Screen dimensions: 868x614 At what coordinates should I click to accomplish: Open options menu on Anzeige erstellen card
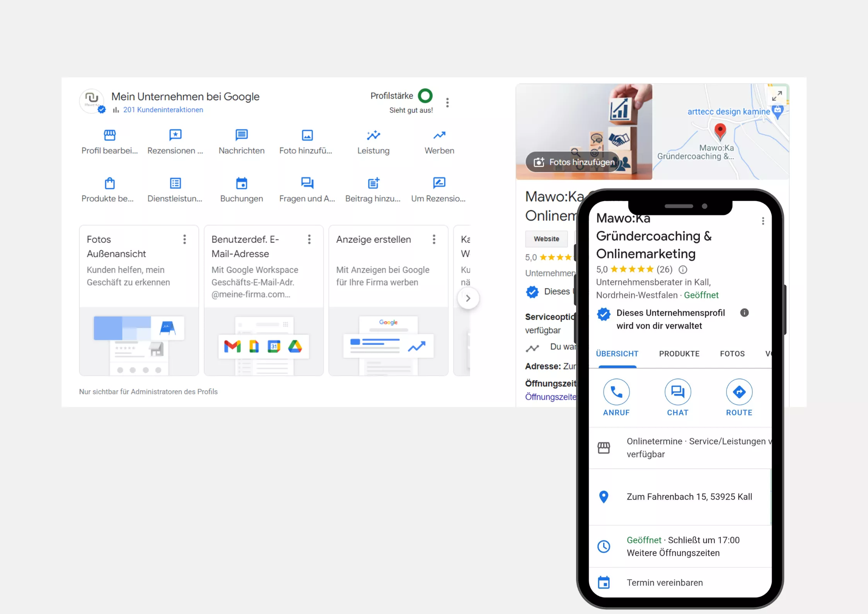(x=434, y=239)
